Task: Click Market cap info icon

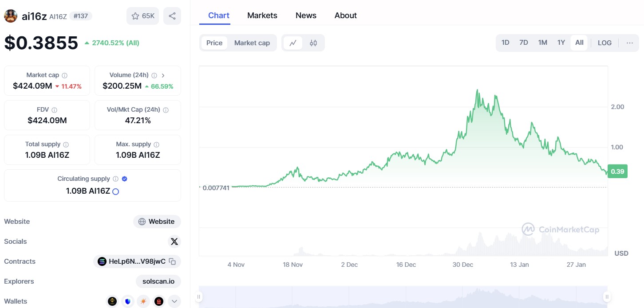Action: pyautogui.click(x=65, y=75)
